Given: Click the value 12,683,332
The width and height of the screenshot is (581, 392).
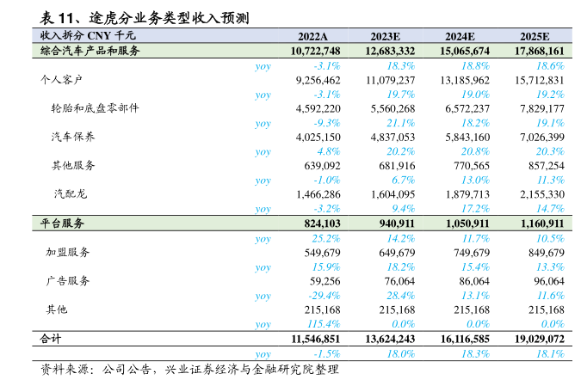Looking at the screenshot, I should 390,51.
